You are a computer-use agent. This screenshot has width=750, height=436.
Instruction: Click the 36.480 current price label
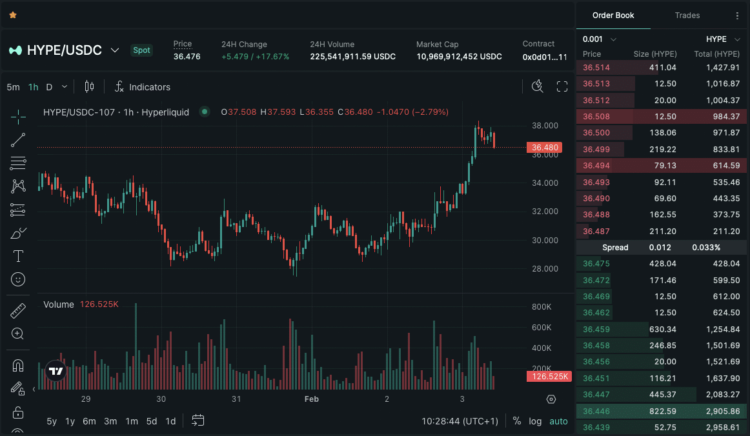coord(544,147)
